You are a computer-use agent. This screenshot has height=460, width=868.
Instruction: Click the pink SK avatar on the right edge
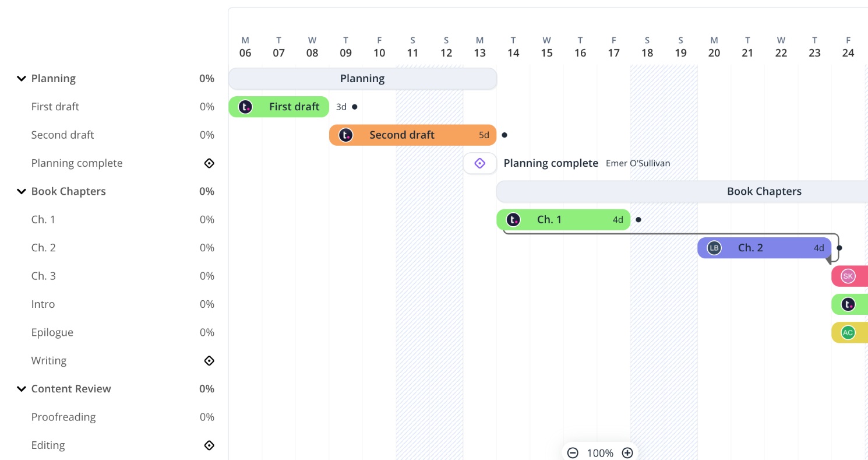tap(848, 276)
